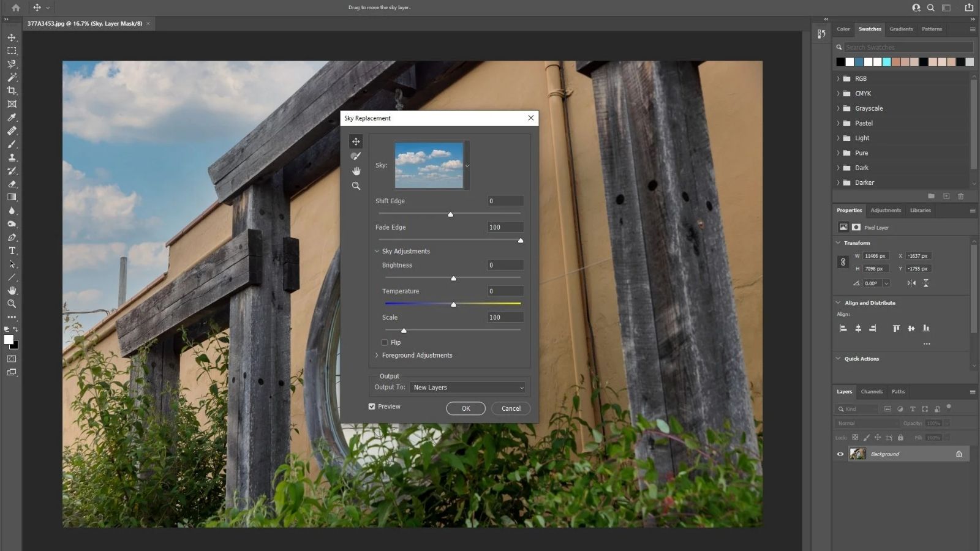Expand the Pastel swatch folder

[x=839, y=123]
